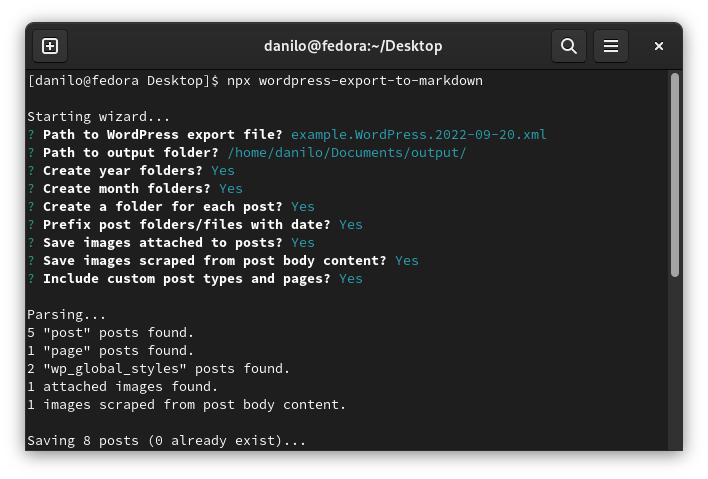Click the Yes answer for scraped images
This screenshot has width=708, height=479.
[406, 260]
